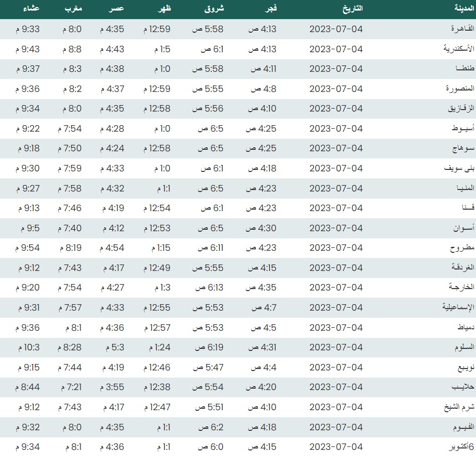Select the فجر column header

pos(271,9)
